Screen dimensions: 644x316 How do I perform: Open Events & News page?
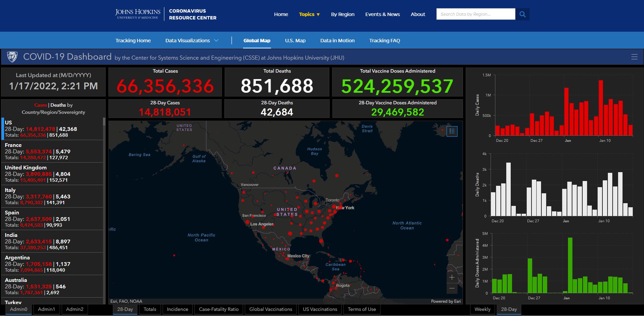[383, 14]
